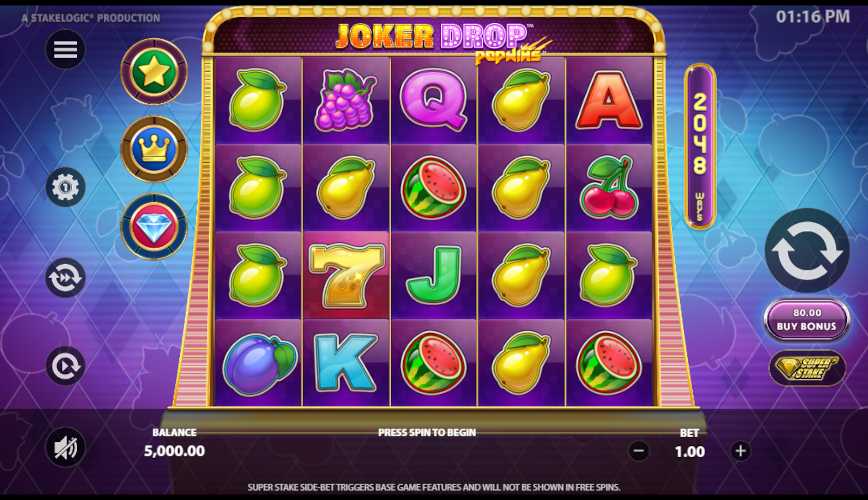The image size is (868, 500).
Task: Open the autoplay spin option
Action: click(x=65, y=365)
